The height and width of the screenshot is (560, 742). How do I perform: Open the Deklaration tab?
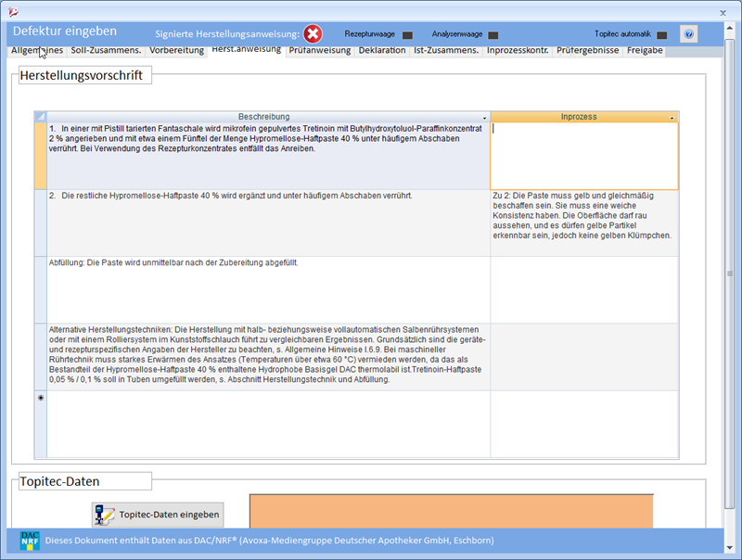click(x=382, y=50)
